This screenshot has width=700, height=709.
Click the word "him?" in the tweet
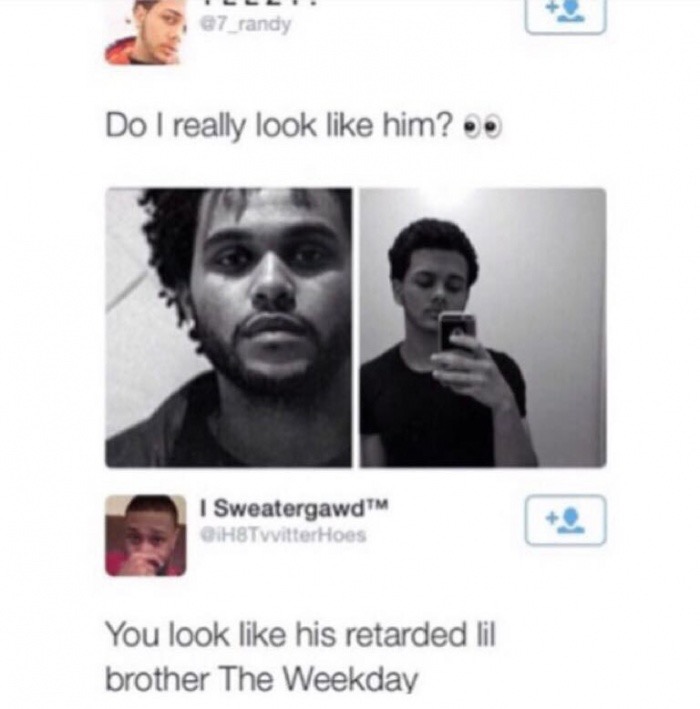(x=417, y=125)
